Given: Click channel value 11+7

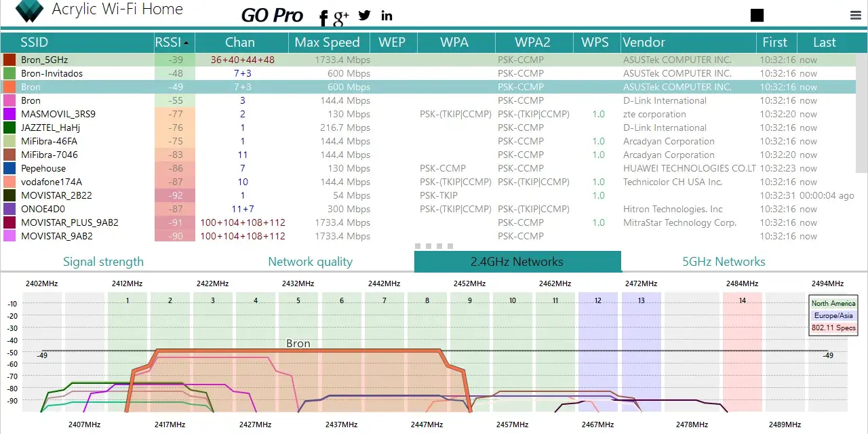Looking at the screenshot, I should point(243,209).
